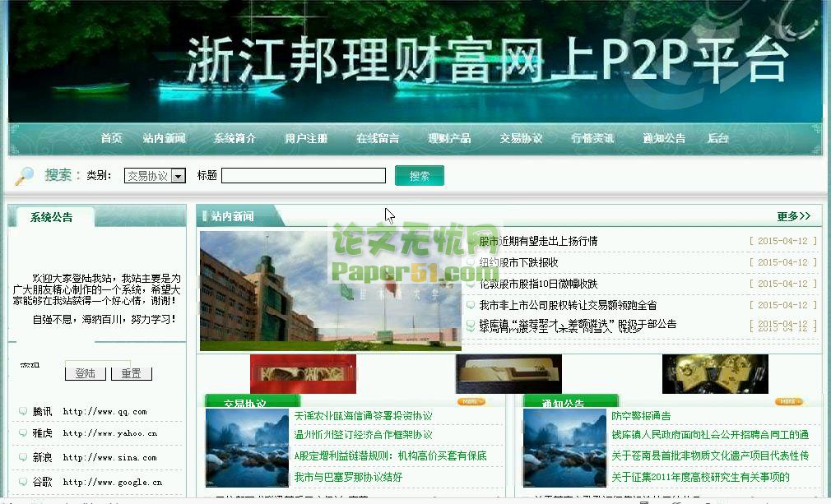Open the 类别 category dropdown
The width and height of the screenshot is (831, 504).
tap(155, 176)
